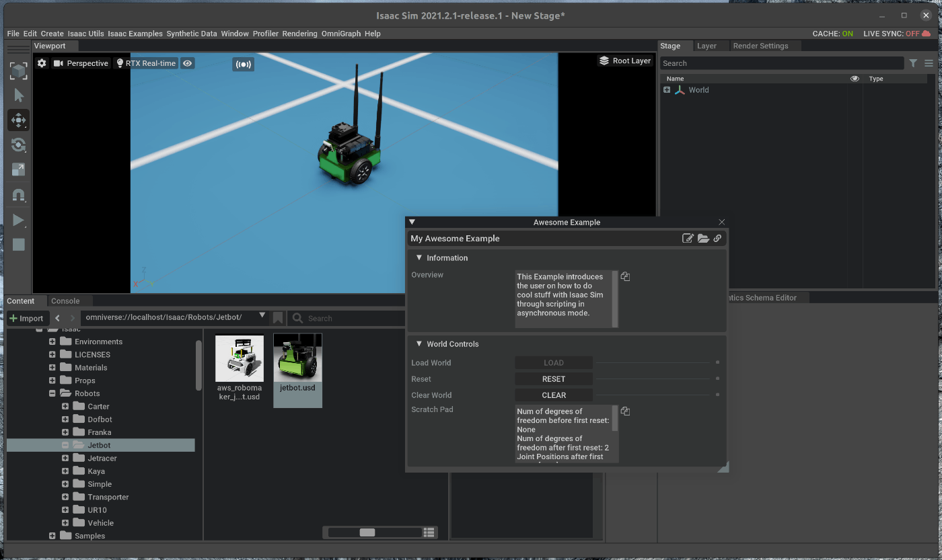Select the Jetracer folder
This screenshot has height=560, width=942.
[102, 458]
